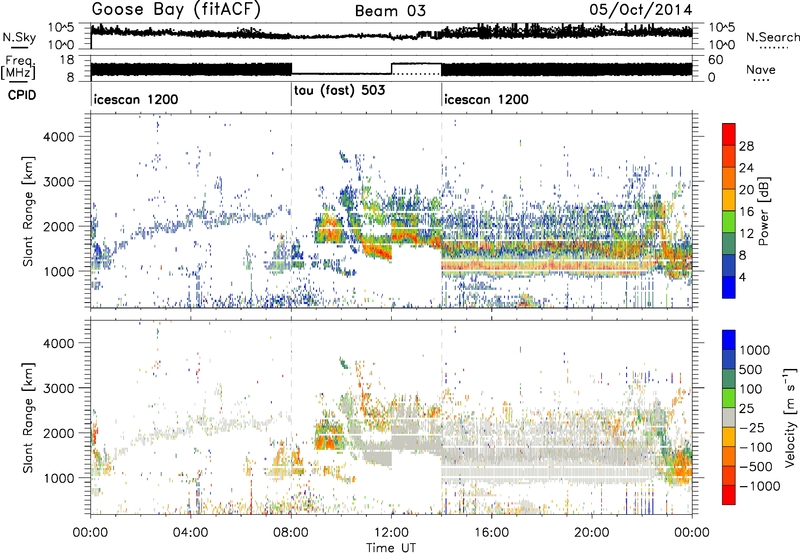Click the 'Beam 03' label
The image size is (800, 554).
[390, 11]
